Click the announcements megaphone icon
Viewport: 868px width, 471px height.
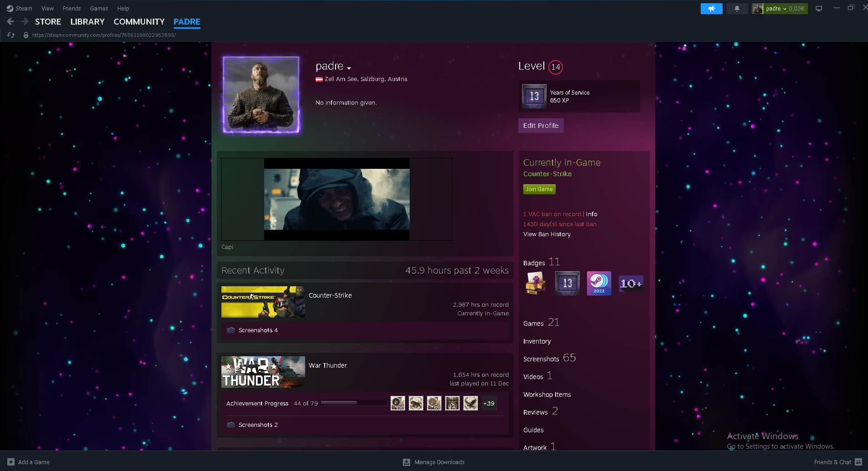click(x=711, y=9)
